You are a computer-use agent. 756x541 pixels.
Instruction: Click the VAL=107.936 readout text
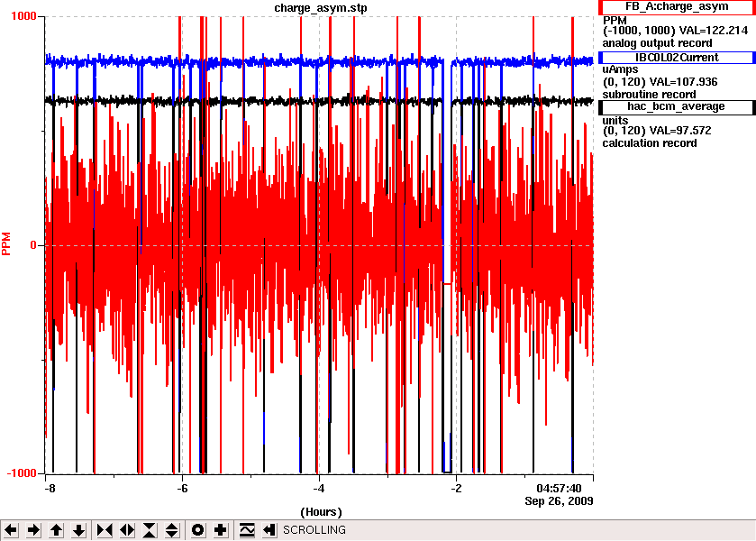[683, 81]
